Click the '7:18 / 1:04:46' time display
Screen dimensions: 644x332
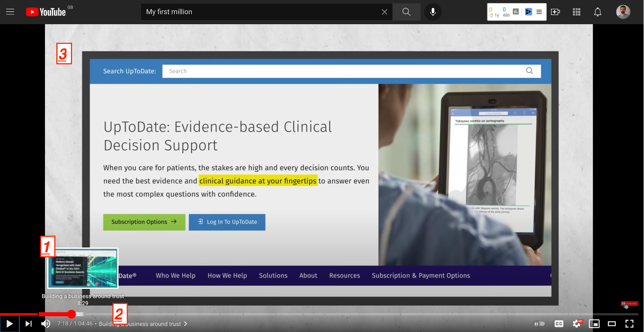coord(75,324)
